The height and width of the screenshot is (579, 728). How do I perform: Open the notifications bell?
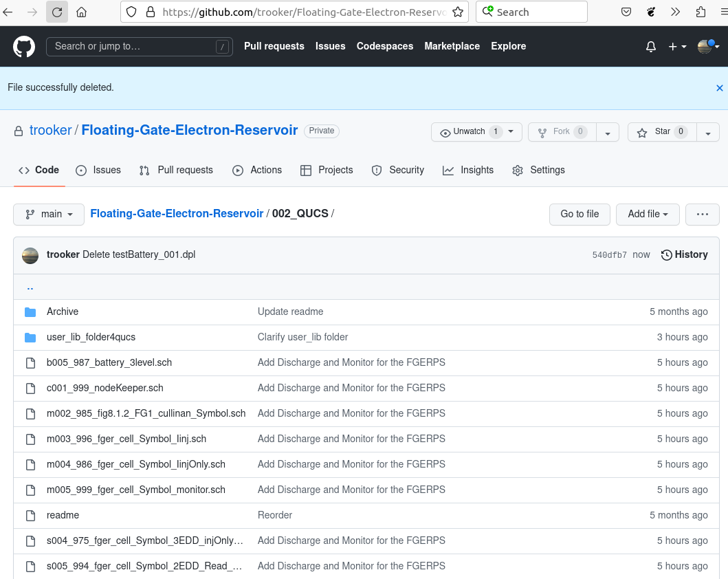click(x=650, y=47)
